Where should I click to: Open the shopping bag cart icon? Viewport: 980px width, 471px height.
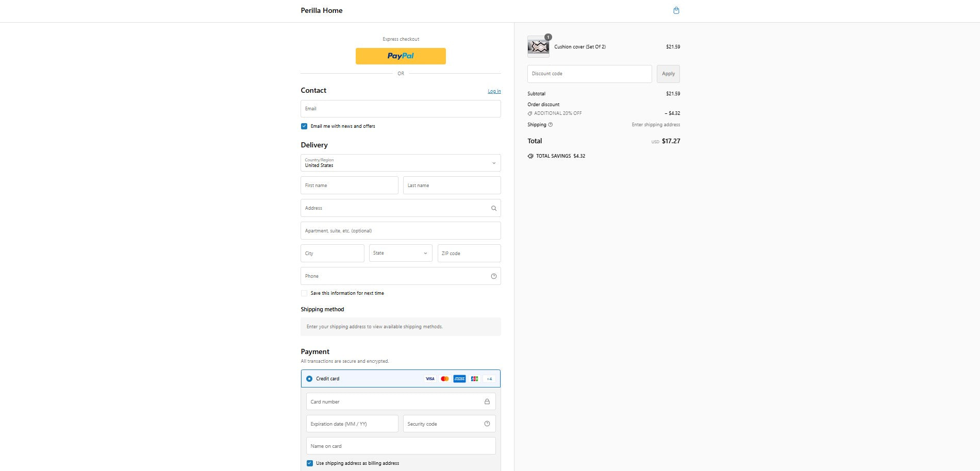point(676,10)
